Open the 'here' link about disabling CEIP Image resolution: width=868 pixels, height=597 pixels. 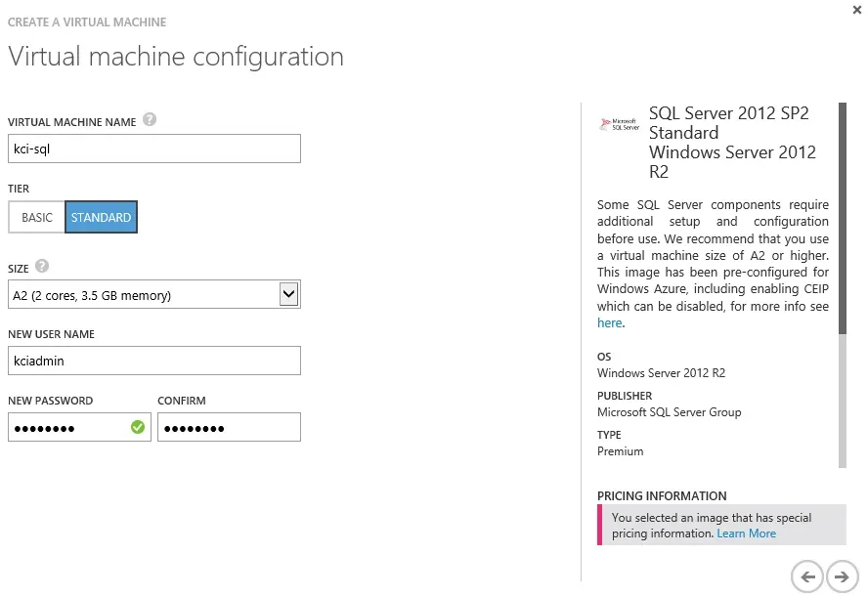coord(609,322)
